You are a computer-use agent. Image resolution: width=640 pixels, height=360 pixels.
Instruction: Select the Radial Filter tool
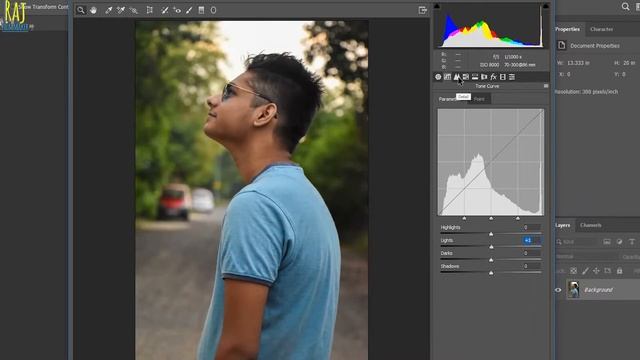point(213,10)
